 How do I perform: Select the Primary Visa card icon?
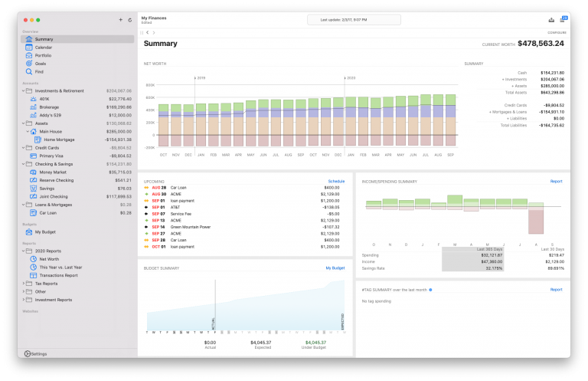pyautogui.click(x=34, y=156)
